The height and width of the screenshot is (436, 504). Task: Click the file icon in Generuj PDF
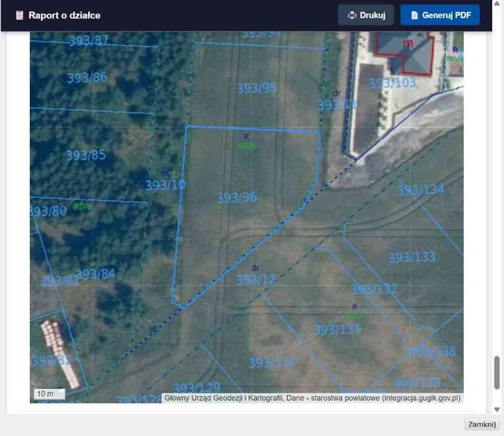click(x=414, y=15)
